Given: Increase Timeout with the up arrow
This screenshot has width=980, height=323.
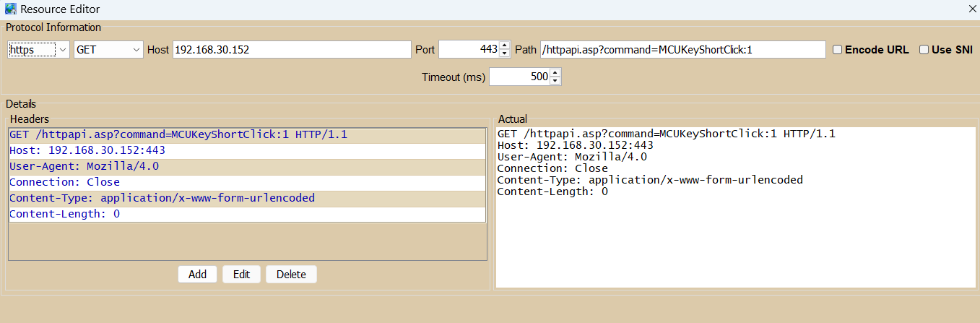Looking at the screenshot, I should point(555,72).
